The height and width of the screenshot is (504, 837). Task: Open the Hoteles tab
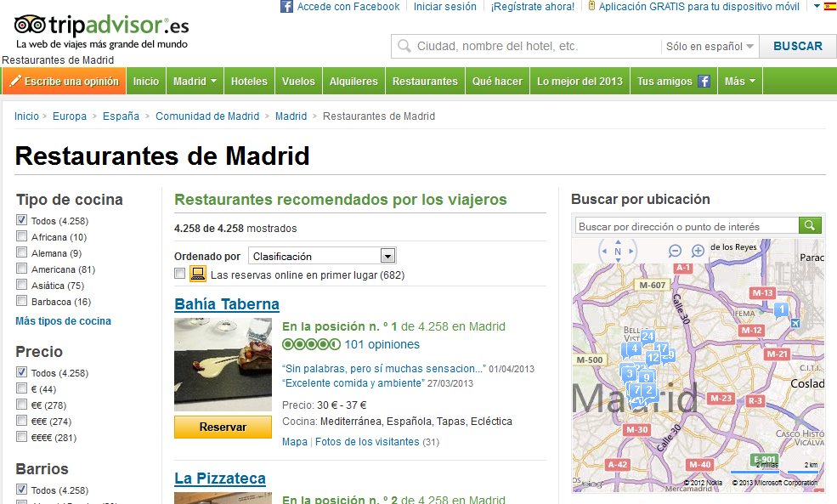click(249, 81)
